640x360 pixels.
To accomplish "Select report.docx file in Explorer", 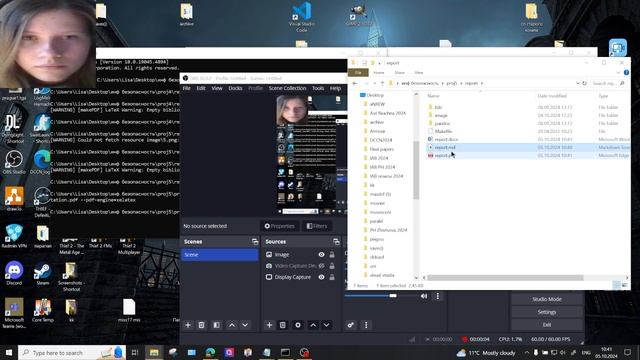I will [x=446, y=140].
